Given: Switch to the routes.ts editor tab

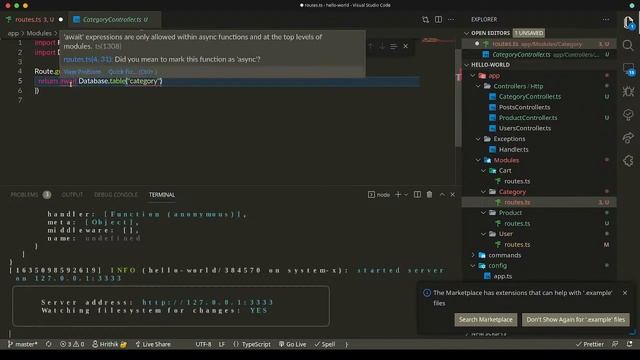Looking at the screenshot, I should [34, 19].
